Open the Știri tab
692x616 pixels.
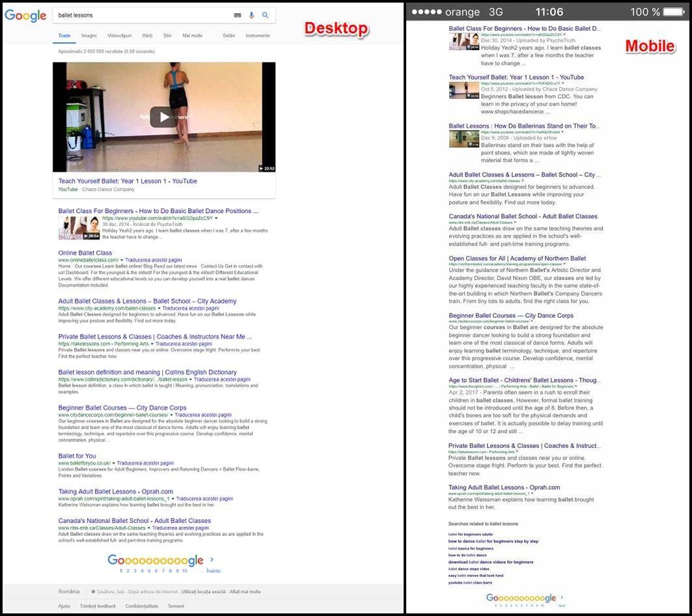(167, 36)
